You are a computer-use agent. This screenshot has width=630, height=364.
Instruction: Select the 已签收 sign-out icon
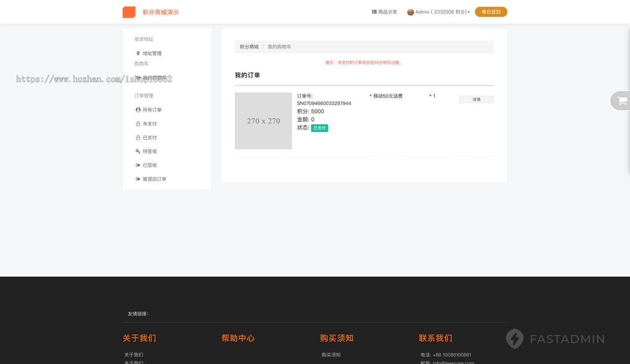(138, 165)
